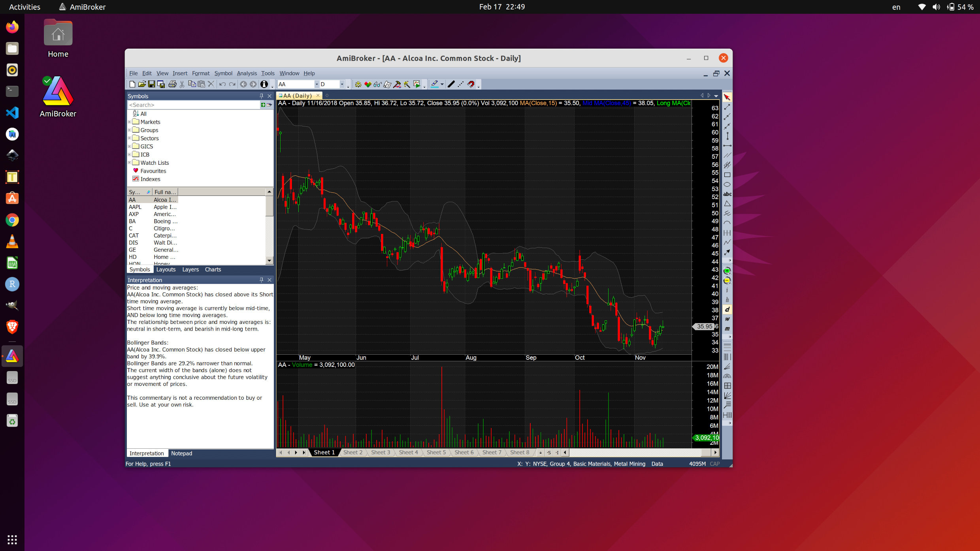This screenshot has height=551, width=980.
Task: Select the Parallel lines drawing tool
Action: click(x=727, y=155)
